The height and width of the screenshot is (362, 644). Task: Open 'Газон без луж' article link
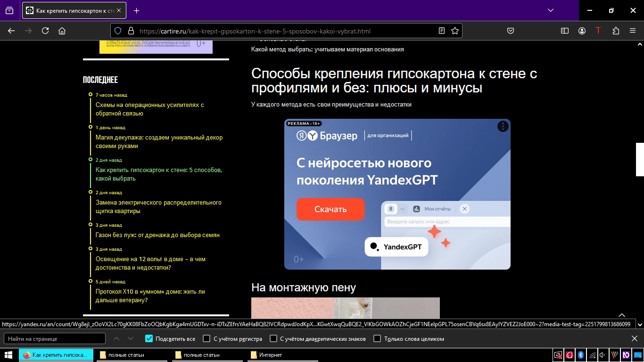(157, 235)
